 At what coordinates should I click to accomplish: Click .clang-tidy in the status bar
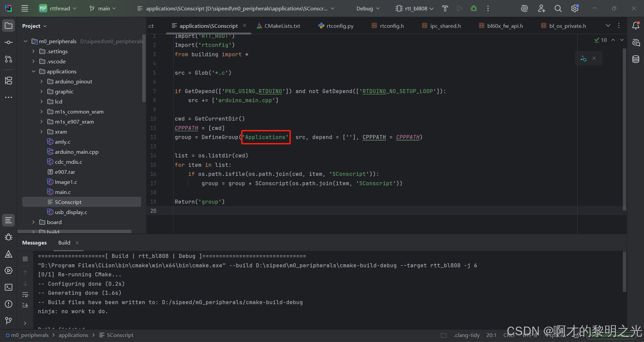coord(467,335)
